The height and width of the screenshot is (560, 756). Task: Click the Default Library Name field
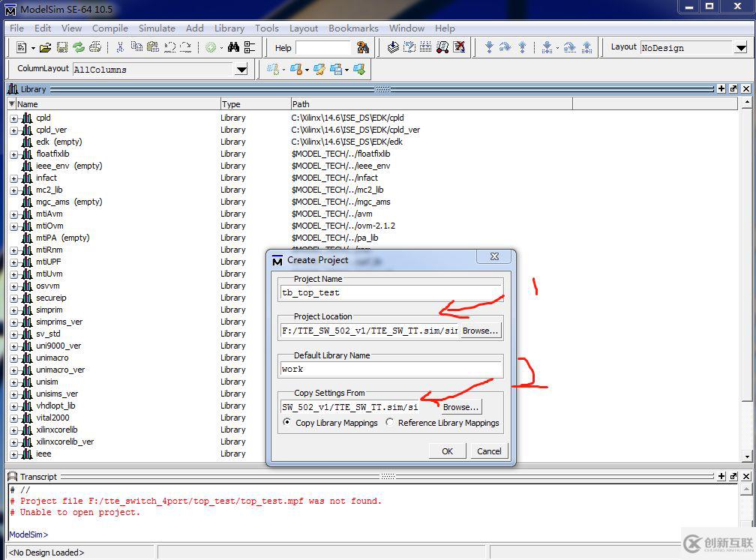[390, 369]
